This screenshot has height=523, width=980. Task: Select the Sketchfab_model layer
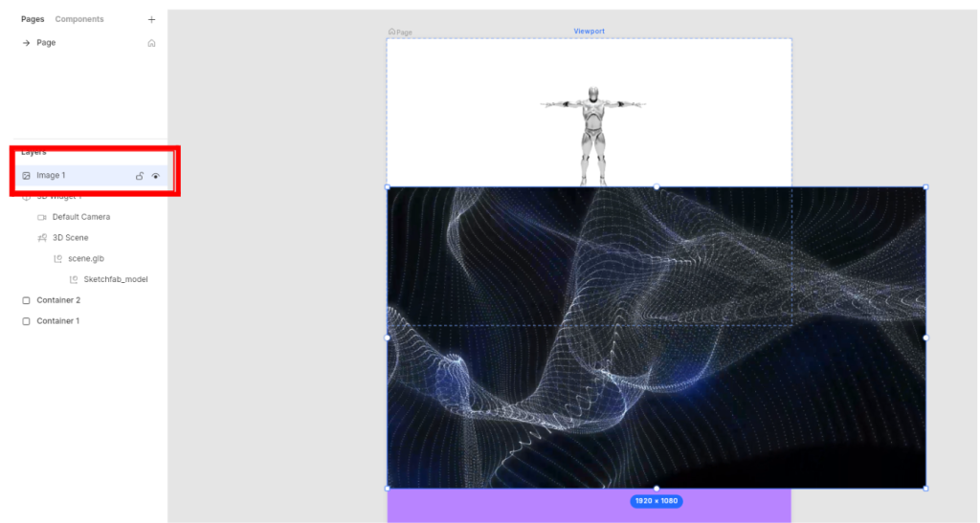point(116,280)
